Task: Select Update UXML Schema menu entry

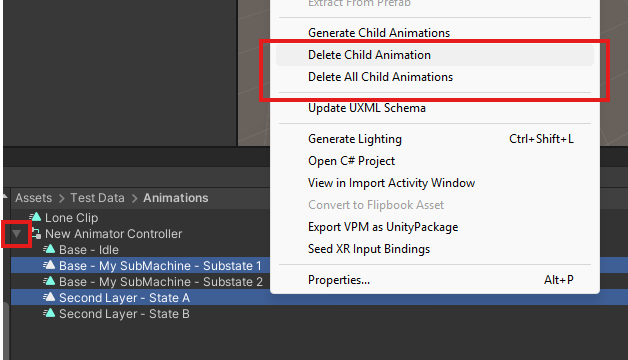Action: [x=435, y=108]
